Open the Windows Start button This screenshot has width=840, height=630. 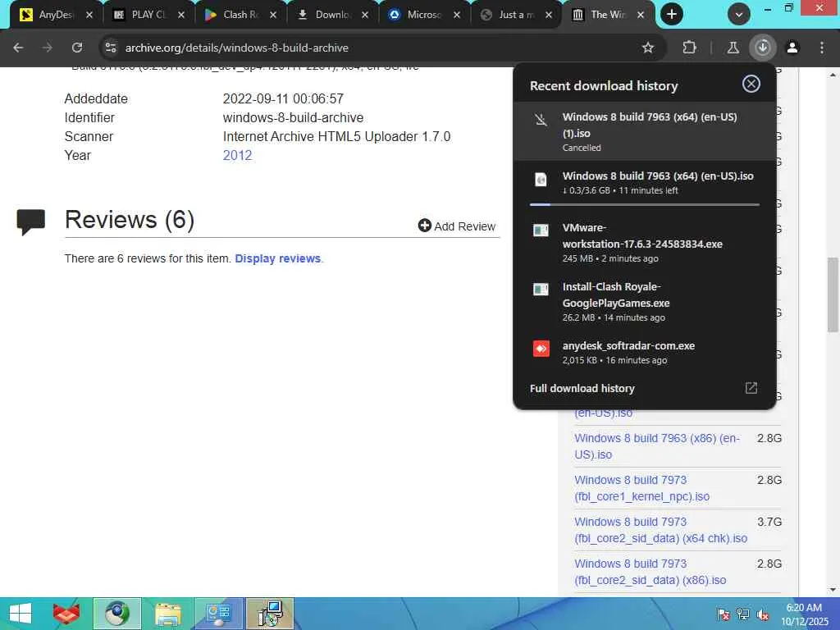click(21, 614)
